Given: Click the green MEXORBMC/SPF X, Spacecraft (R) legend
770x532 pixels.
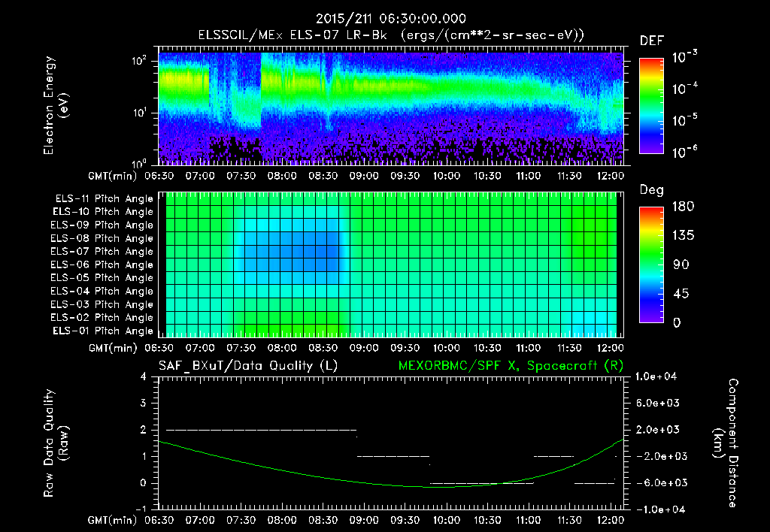Looking at the screenshot, I should pos(511,366).
